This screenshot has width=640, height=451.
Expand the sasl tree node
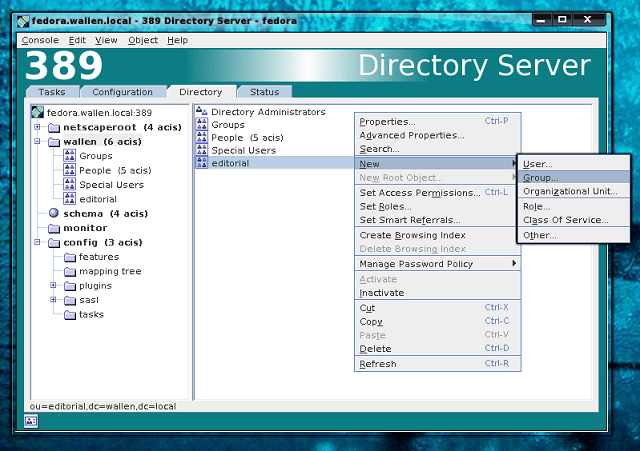(x=53, y=299)
